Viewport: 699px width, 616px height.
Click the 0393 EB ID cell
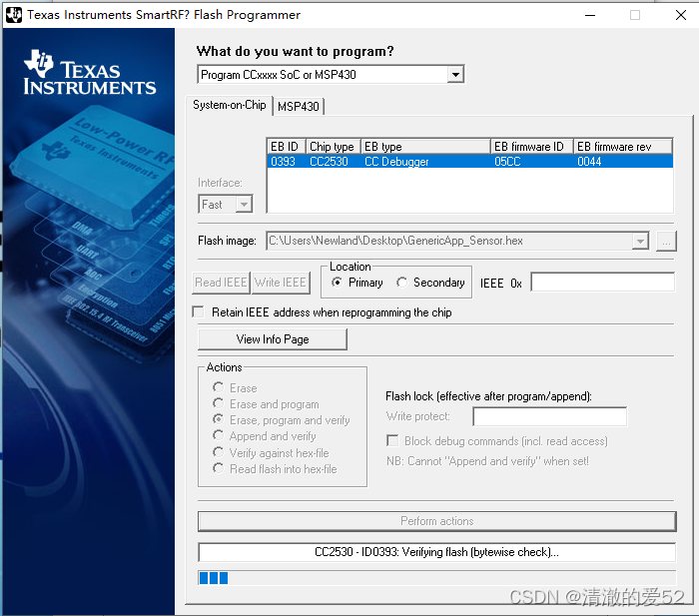tap(283, 162)
